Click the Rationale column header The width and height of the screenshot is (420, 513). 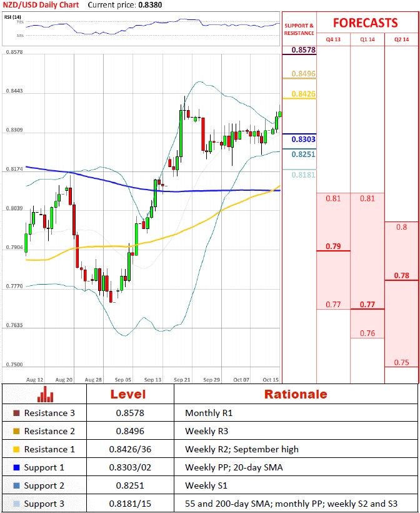[x=295, y=394]
